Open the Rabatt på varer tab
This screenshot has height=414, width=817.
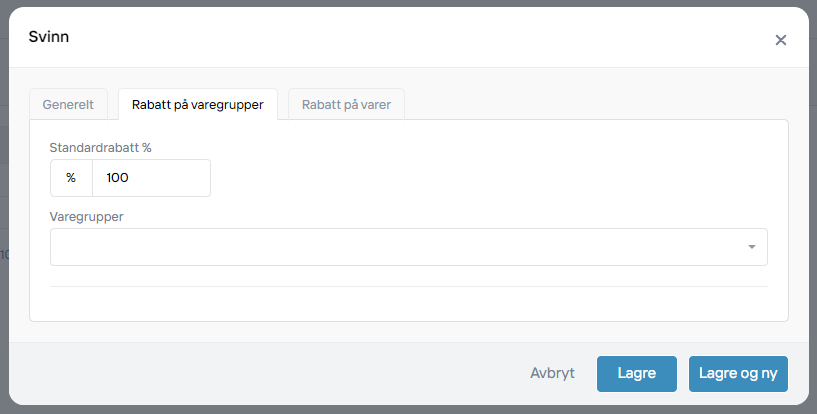coord(346,104)
